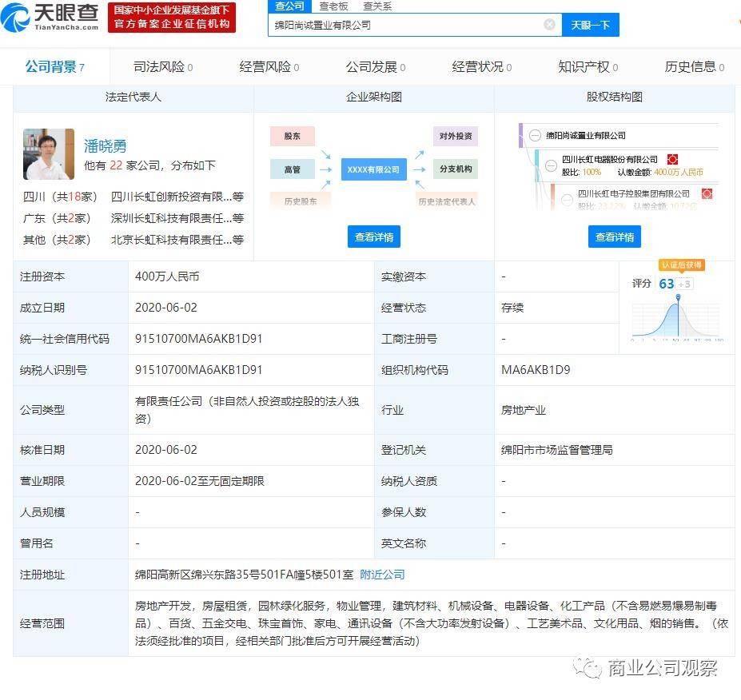Open the 司法风险 tab
Screen dimensions: 741x700
pos(161,67)
